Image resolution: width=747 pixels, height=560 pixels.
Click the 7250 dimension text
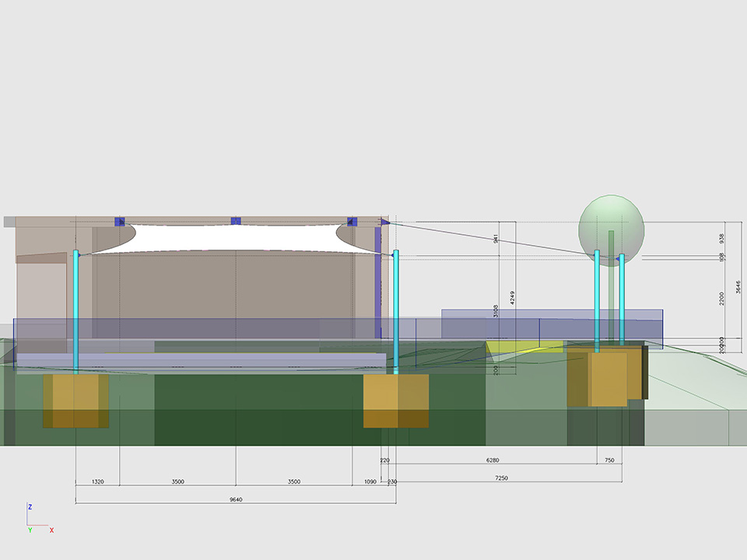501,478
